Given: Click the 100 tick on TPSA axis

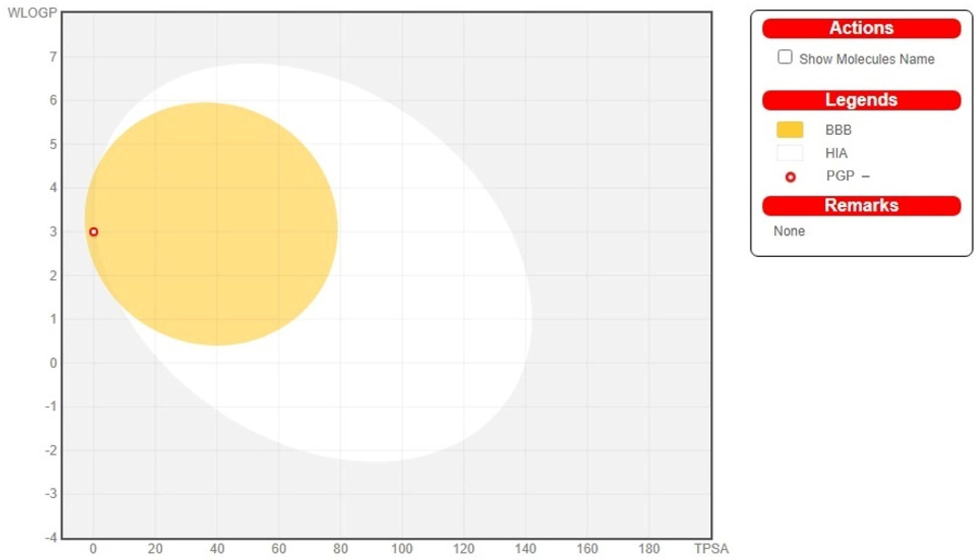Looking at the screenshot, I should point(402,549).
